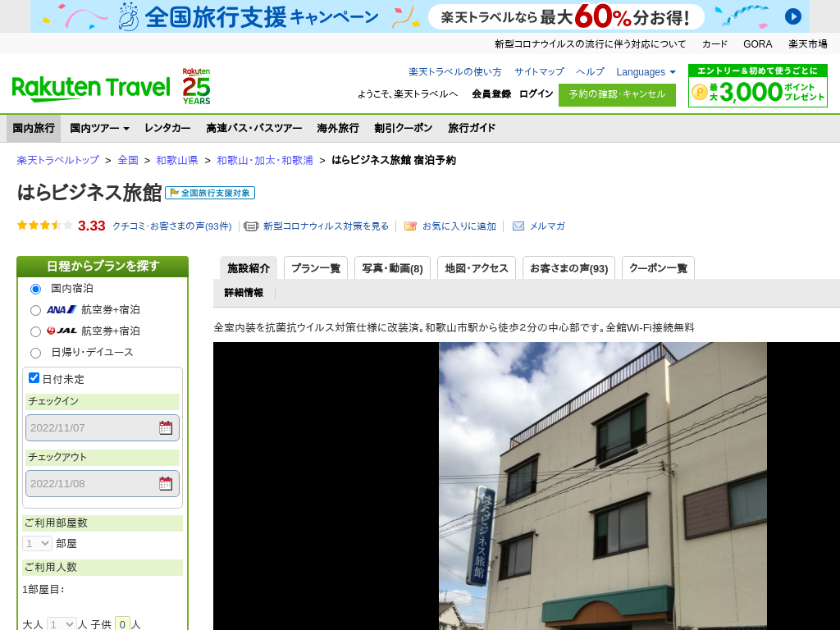Open the adults (大人) count dropdown
The height and width of the screenshot is (630, 840).
(x=62, y=624)
